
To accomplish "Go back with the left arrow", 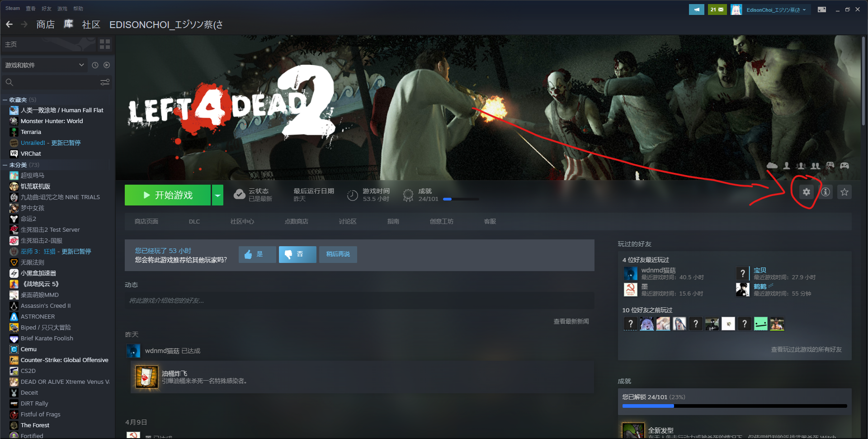I will pyautogui.click(x=9, y=24).
